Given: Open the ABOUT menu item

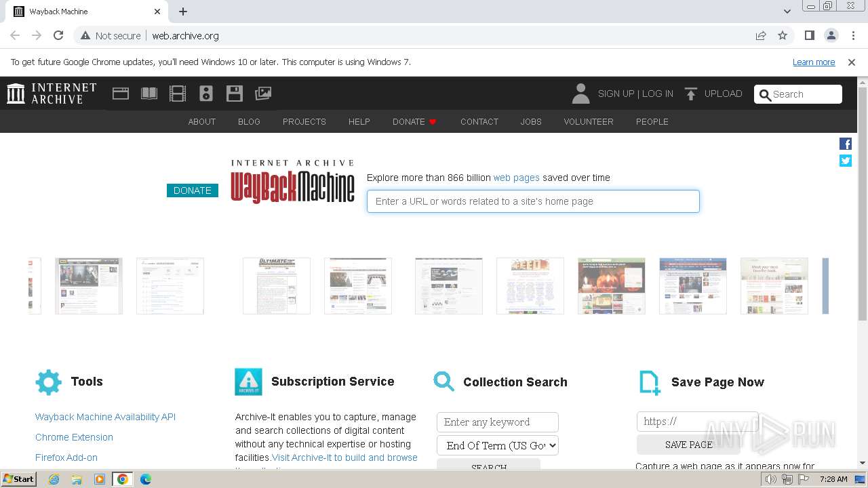Looking at the screenshot, I should [x=202, y=122].
